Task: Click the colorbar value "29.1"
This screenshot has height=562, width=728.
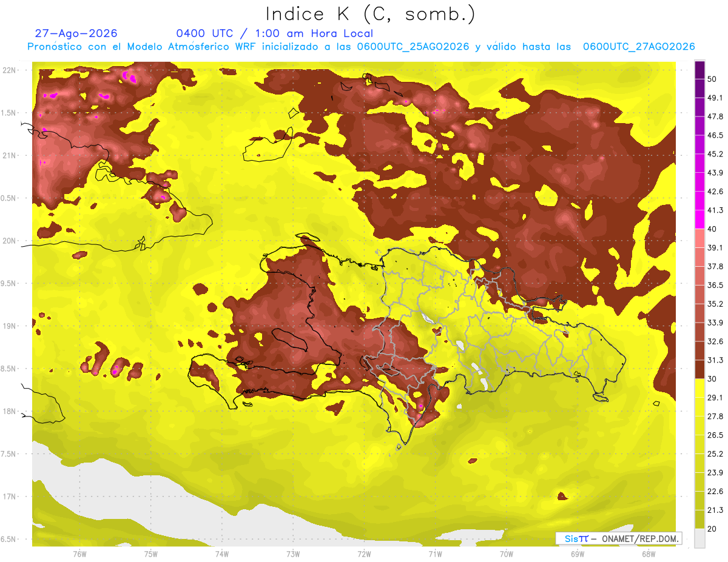Action: [x=715, y=397]
